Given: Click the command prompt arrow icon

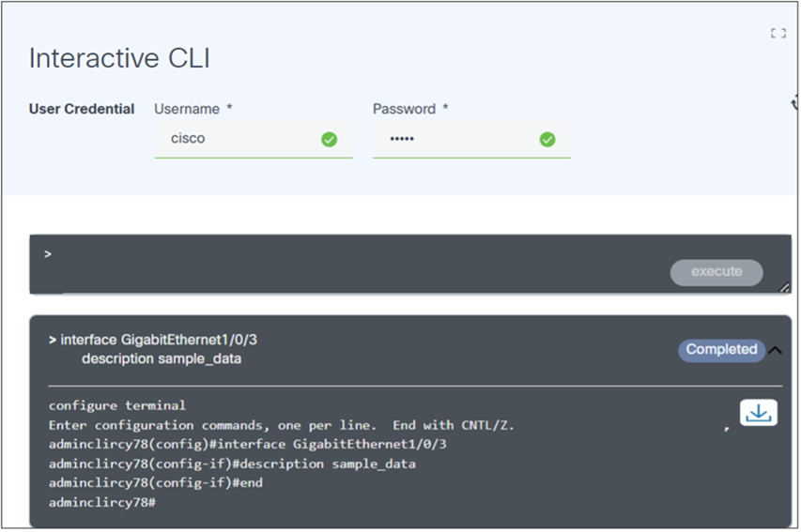Looking at the screenshot, I should pyautogui.click(x=48, y=254).
